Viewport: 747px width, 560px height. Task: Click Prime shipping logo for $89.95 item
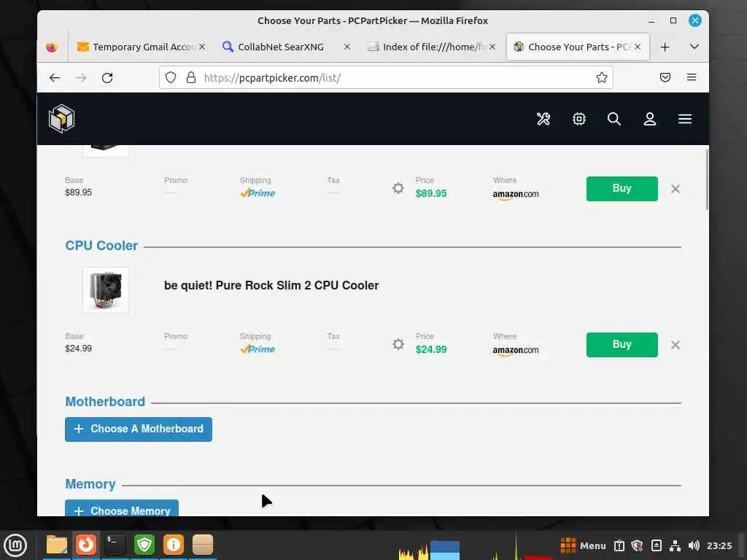coord(258,192)
